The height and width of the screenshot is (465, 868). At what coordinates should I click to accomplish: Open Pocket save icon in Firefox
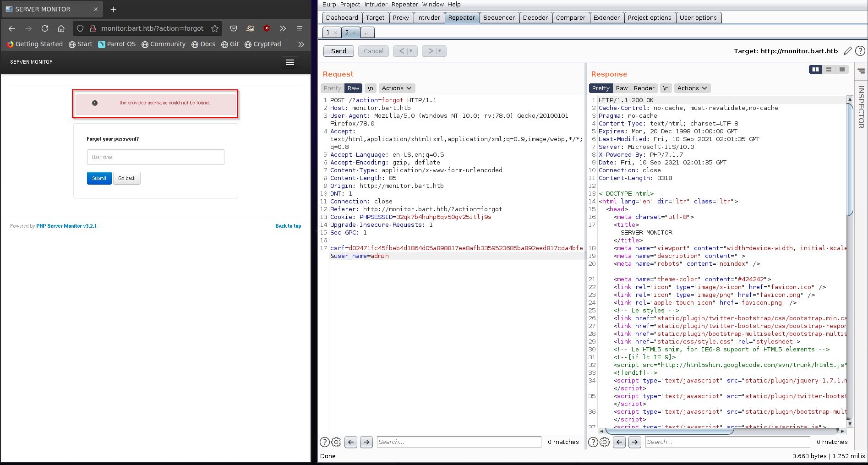[234, 28]
